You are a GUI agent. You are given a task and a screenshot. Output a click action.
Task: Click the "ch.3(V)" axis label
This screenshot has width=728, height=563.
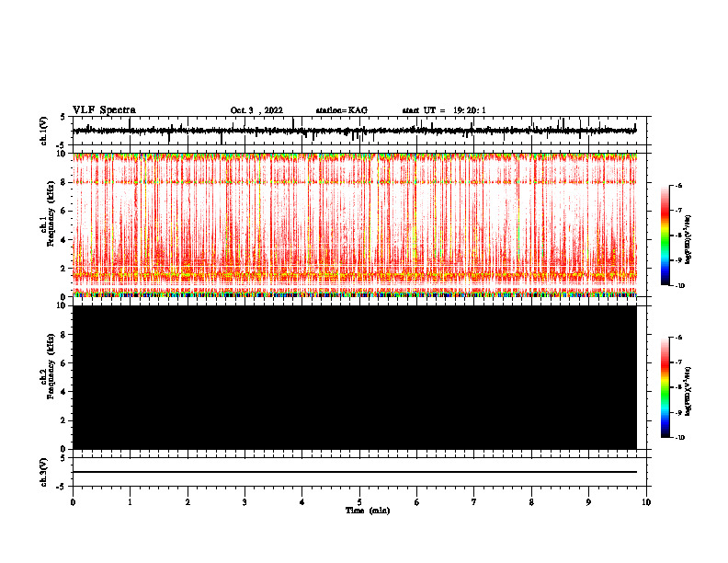(44, 473)
